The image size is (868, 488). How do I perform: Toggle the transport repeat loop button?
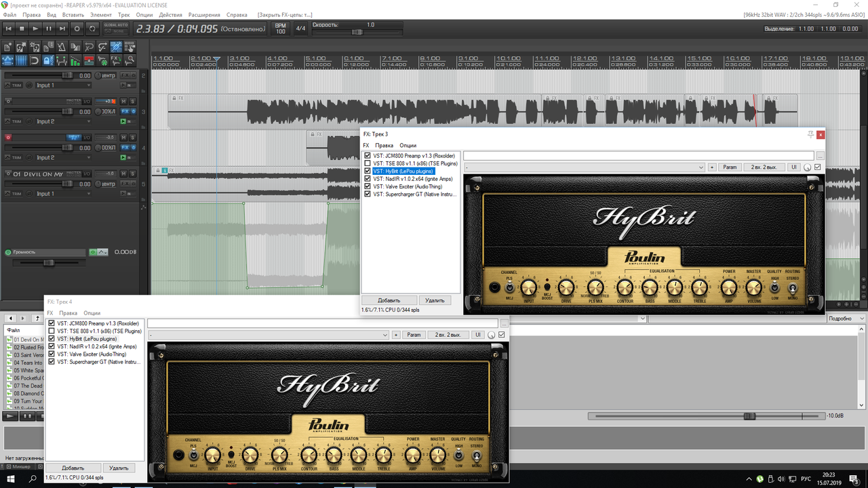coord(92,28)
